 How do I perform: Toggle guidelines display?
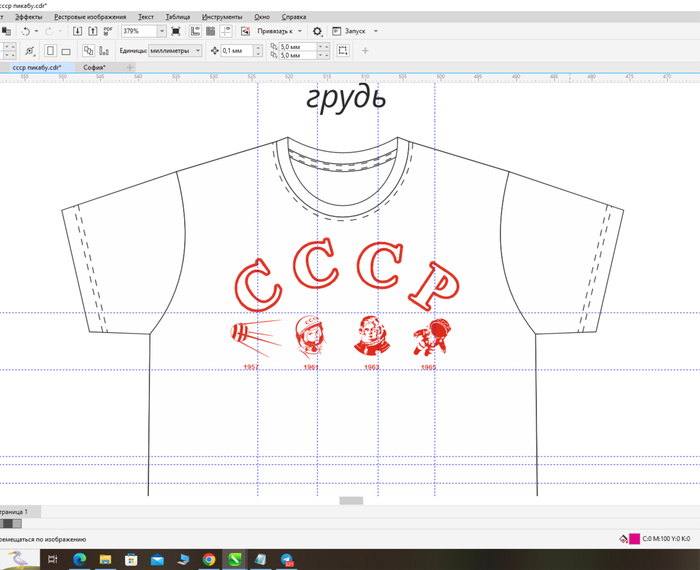[x=226, y=31]
